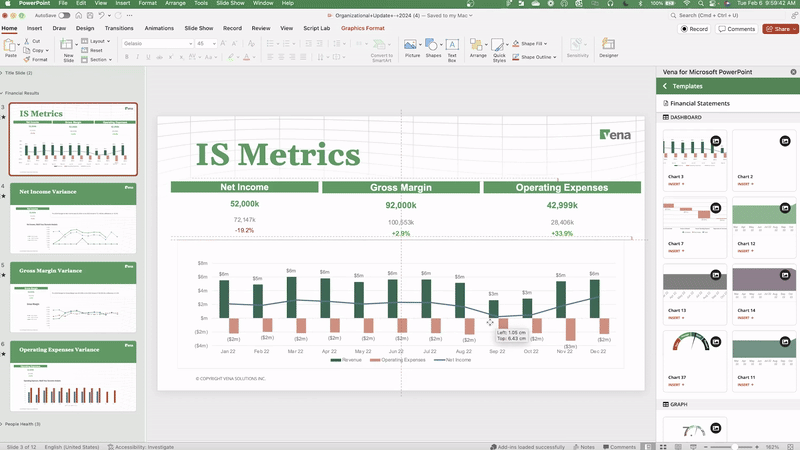Click the Share button

click(x=777, y=29)
